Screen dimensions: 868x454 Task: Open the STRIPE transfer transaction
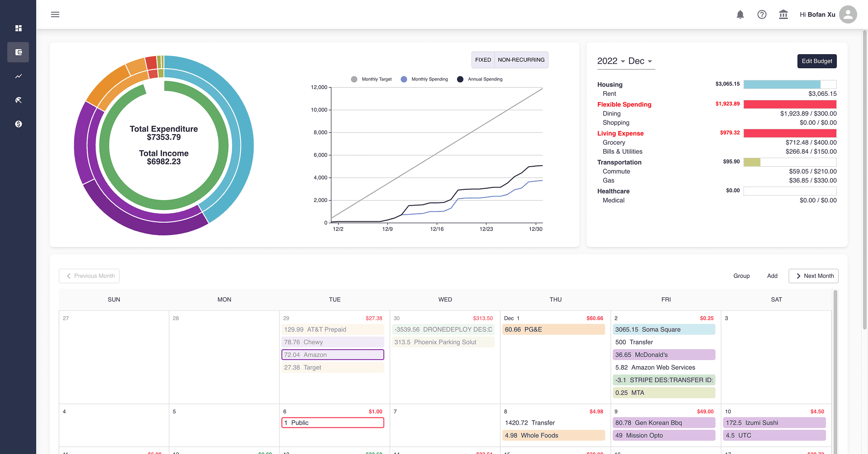[x=664, y=380]
